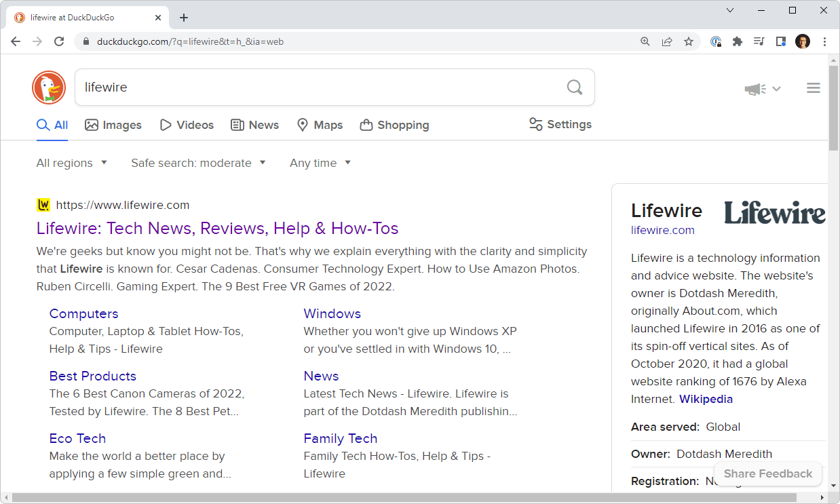This screenshot has height=504, width=840.
Task: Click the Lifewire logo in info panel
Action: click(775, 212)
